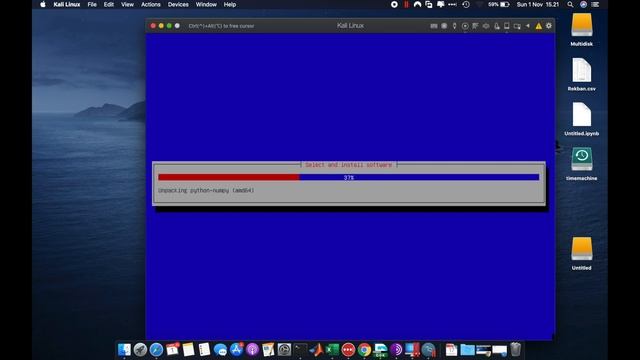Click the 'Unpacking python-numpy (amd64)' status text
This screenshot has width=640, height=360.
coord(206,190)
